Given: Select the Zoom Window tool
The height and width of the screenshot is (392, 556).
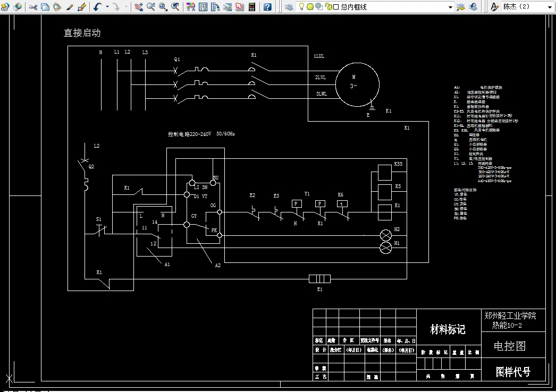Looking at the screenshot, I should pos(163,7).
